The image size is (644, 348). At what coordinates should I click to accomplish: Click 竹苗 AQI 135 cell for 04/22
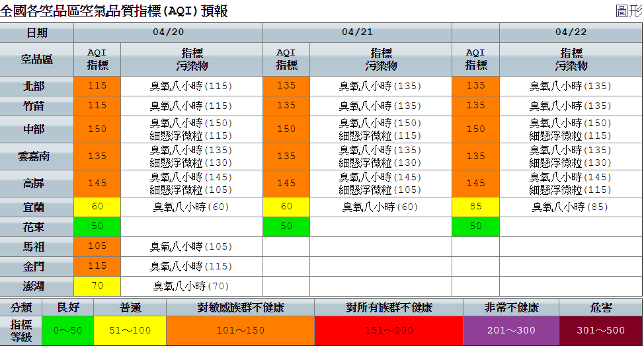(x=475, y=106)
